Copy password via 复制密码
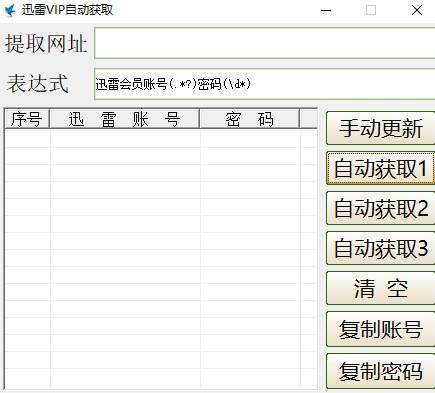This screenshot has width=435, height=393. [380, 371]
